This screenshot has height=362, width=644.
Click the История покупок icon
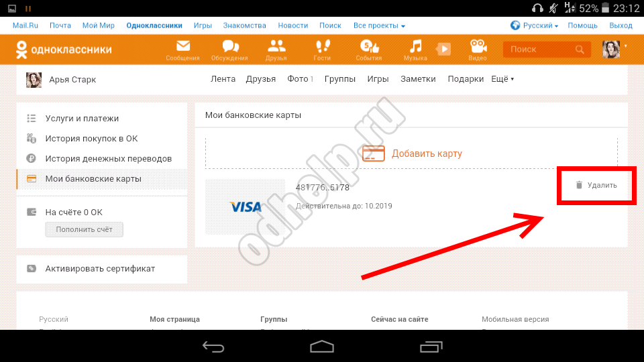click(32, 138)
